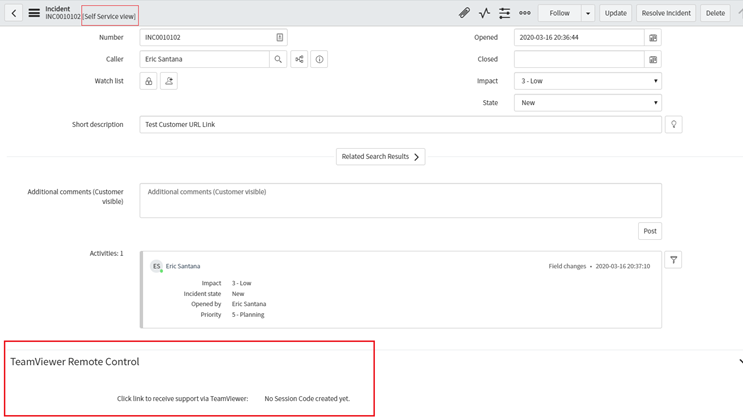
Task: Open the Closed date calendar picker
Action: pyautogui.click(x=653, y=59)
